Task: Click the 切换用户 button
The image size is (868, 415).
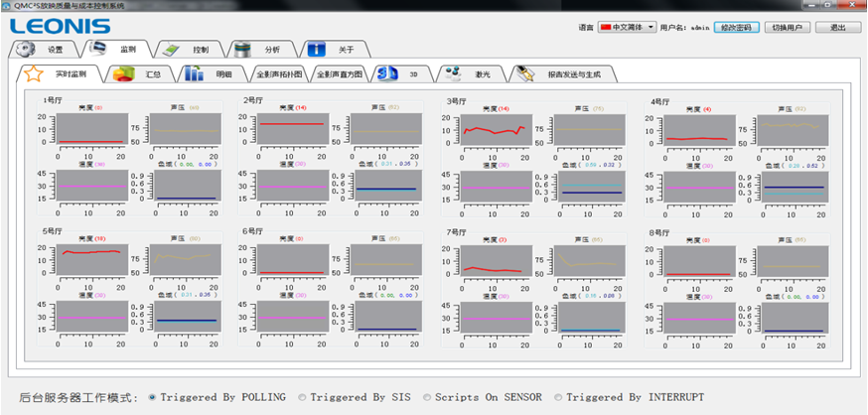Action: 787,27
